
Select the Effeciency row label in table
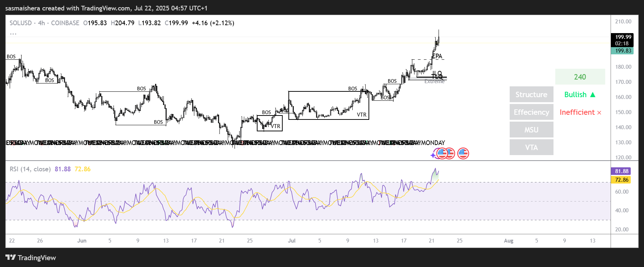(531, 112)
